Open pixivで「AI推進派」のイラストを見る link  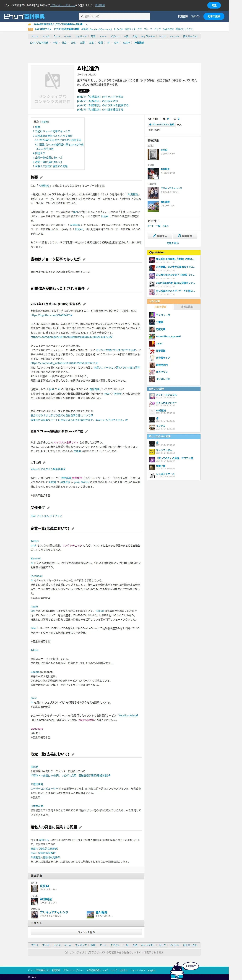coord(100,97)
